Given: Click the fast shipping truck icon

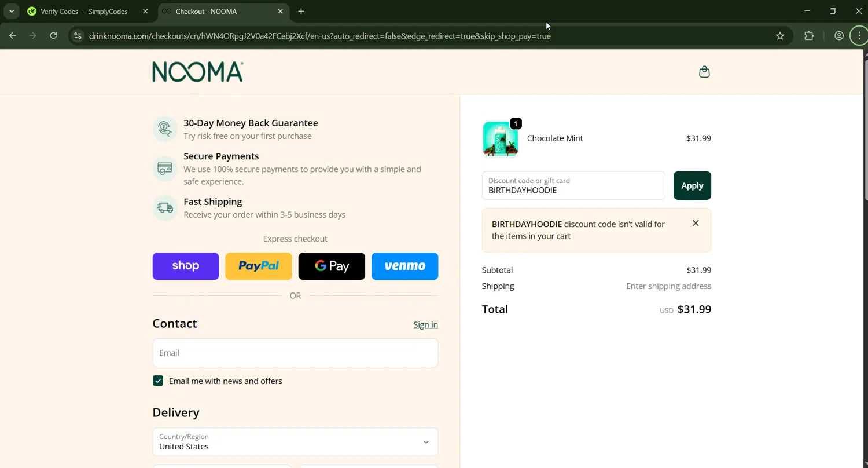Looking at the screenshot, I should [165, 207].
